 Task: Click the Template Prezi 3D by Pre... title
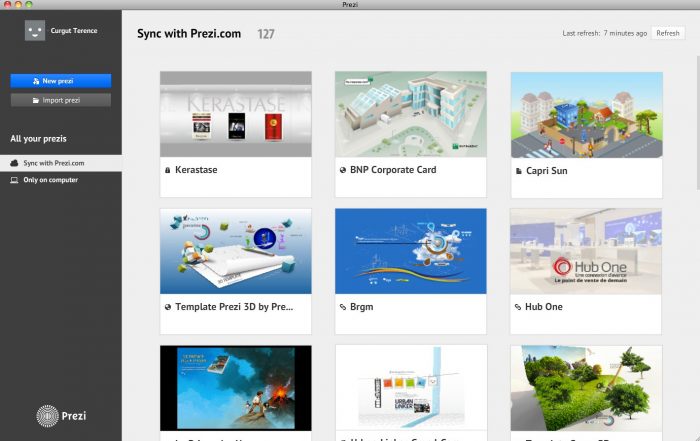click(234, 307)
